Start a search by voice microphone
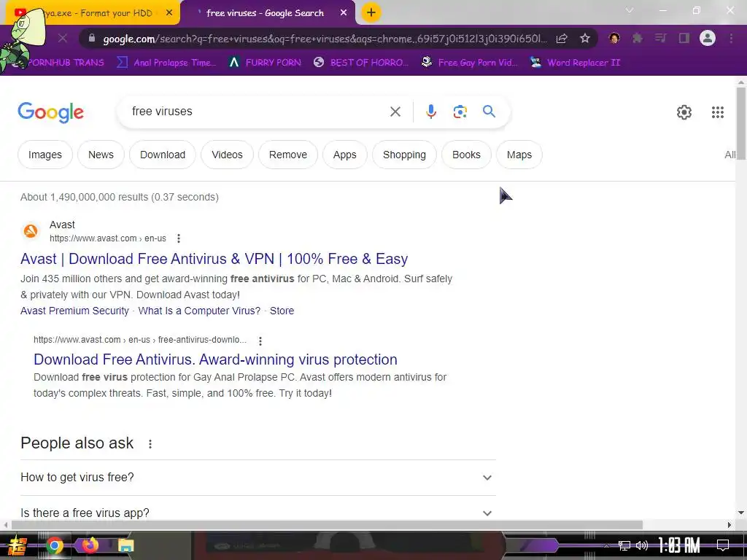Screen dimensions: 747x560 pyautogui.click(x=430, y=112)
